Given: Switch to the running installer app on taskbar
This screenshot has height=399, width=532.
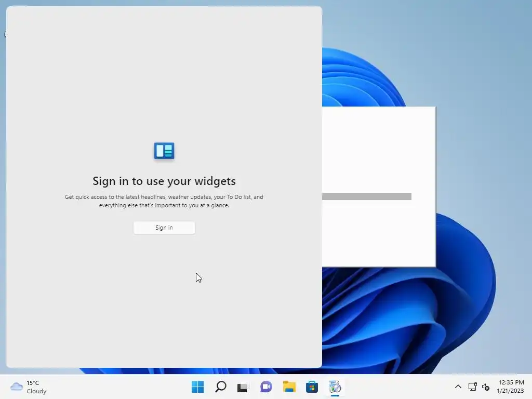Looking at the screenshot, I should [335, 387].
